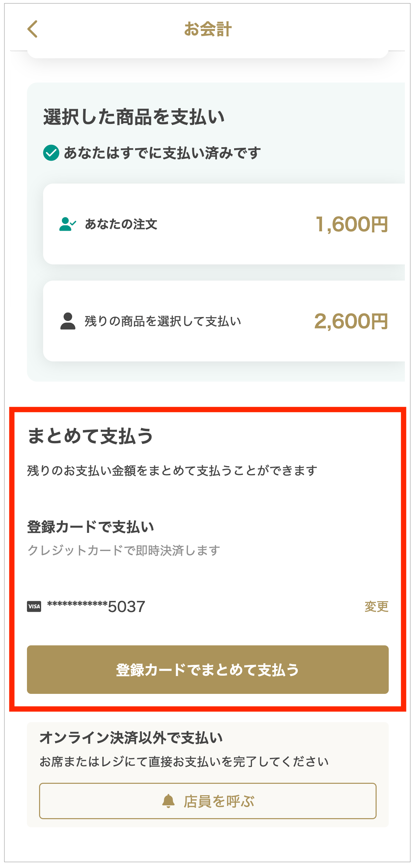Click the VISA card logo
The image size is (415, 868).
34,607
